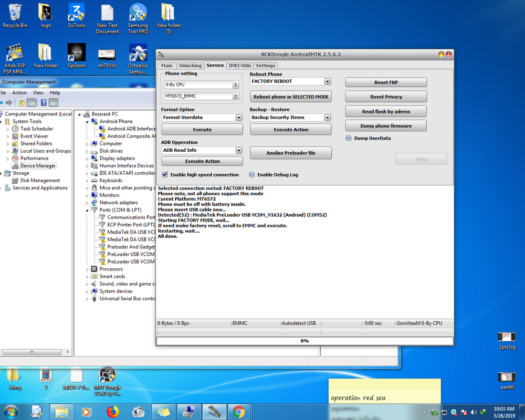This screenshot has height=420, width=525.
Task: Click Execute Action under ADB Opperation
Action: tap(202, 161)
